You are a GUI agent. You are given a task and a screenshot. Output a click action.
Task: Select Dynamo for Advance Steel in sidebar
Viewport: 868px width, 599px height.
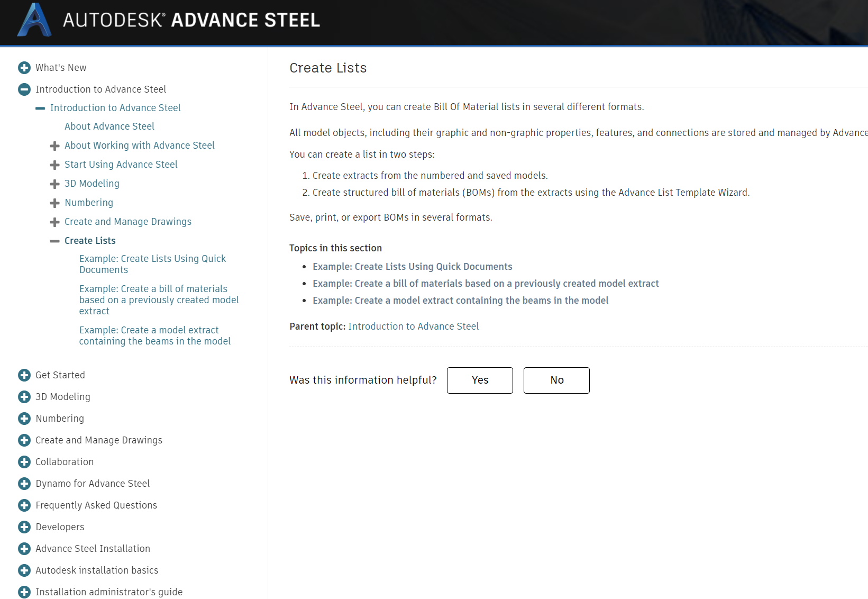point(92,483)
